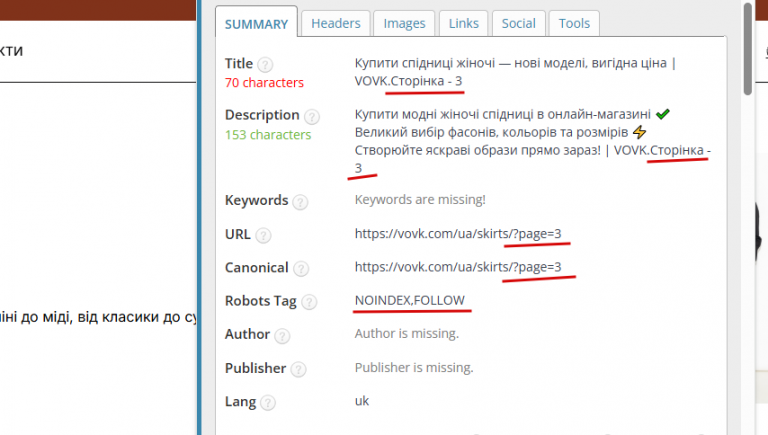Click the green checkmark emoji in the description
Viewport: 768px width, 435px height.
point(663,114)
